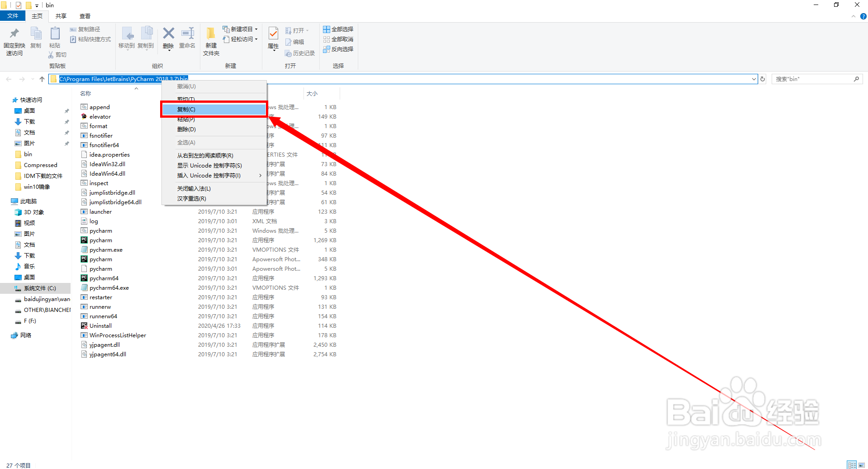Screen dimensions: 868x469
Task: Click the refresh icon in address bar
Action: click(x=763, y=79)
